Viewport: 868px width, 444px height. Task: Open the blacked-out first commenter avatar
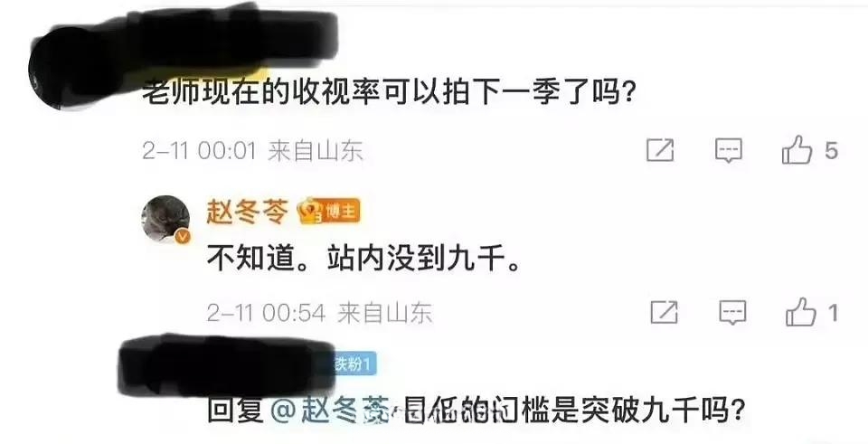click(x=59, y=68)
